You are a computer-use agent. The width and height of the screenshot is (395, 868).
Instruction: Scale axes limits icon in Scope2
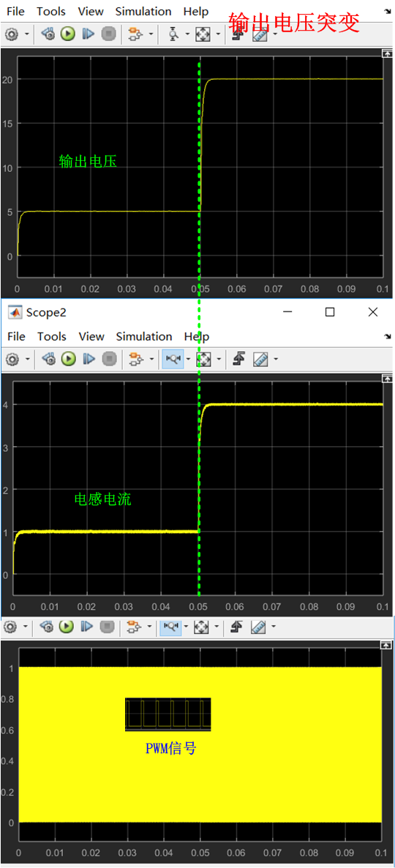coord(204,359)
